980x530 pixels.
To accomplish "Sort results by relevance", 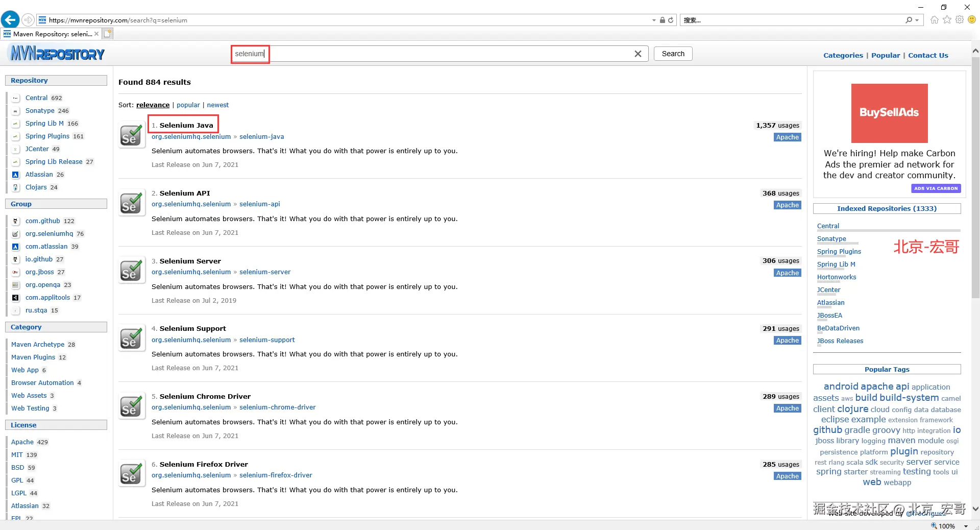I will pos(153,105).
